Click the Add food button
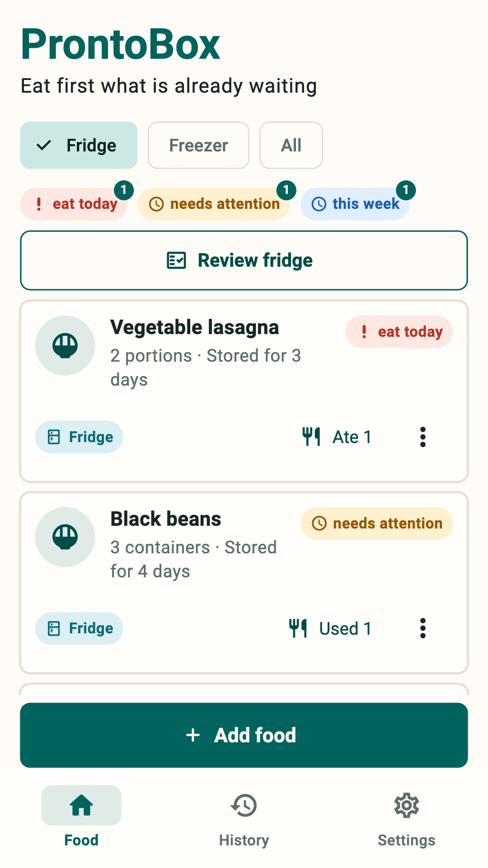 [x=244, y=735]
